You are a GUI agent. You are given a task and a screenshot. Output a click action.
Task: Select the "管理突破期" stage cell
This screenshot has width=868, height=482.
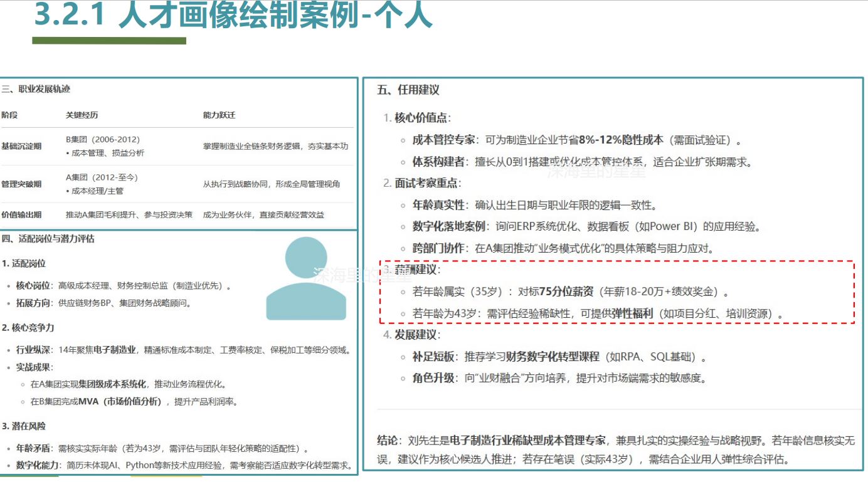click(x=21, y=184)
